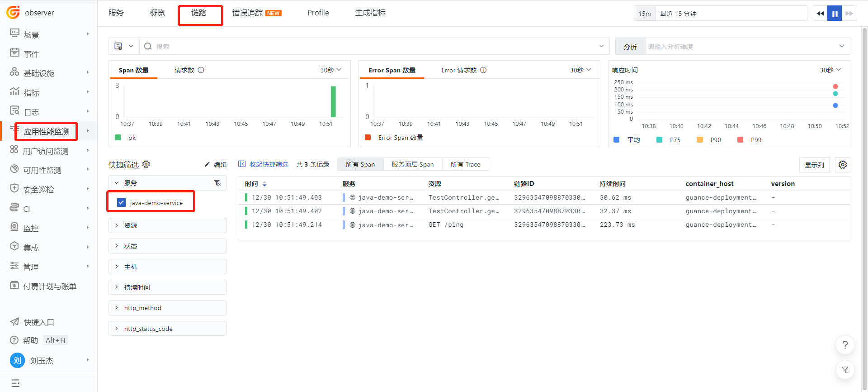Click the 编辑 pencil icon
The image size is (868, 392).
(207, 164)
